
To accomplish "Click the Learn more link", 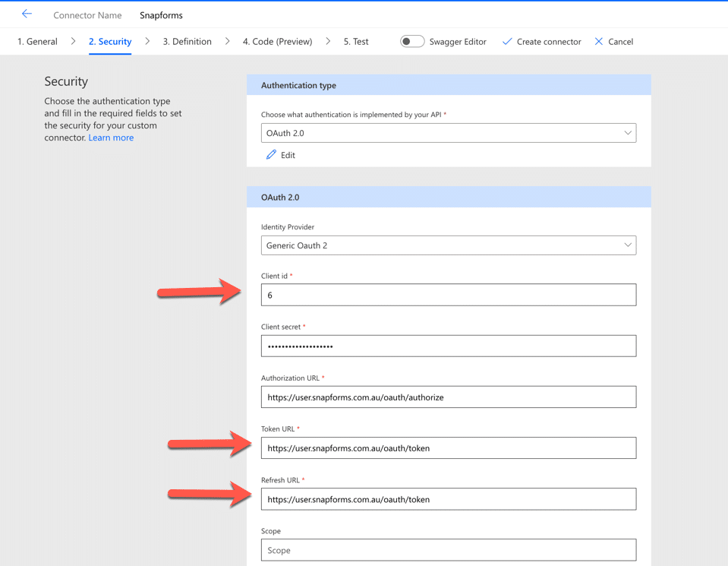I will [111, 138].
